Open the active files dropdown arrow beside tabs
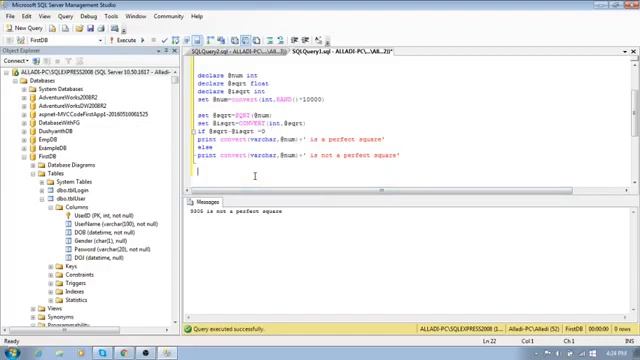 coord(625,51)
